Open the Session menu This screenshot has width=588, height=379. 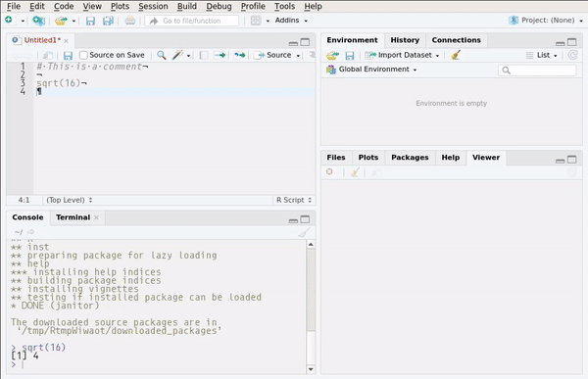tap(153, 7)
